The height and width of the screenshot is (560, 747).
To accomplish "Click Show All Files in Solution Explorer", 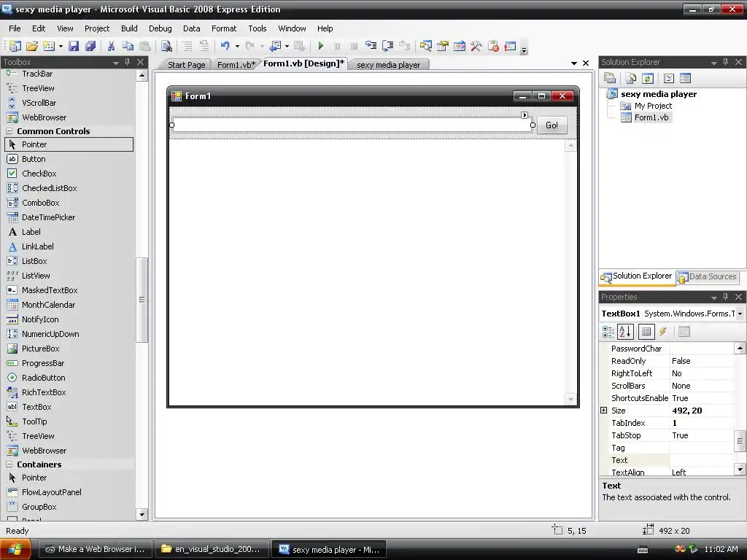I will click(631, 78).
